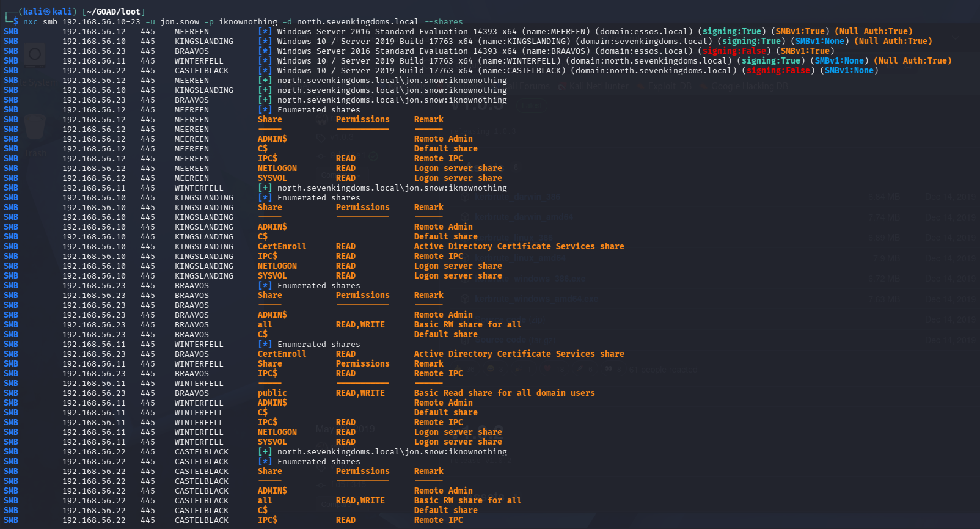Image resolution: width=980 pixels, height=529 pixels.
Task: Click red signing:False on the CASTELBLACK line
Action: (x=778, y=70)
